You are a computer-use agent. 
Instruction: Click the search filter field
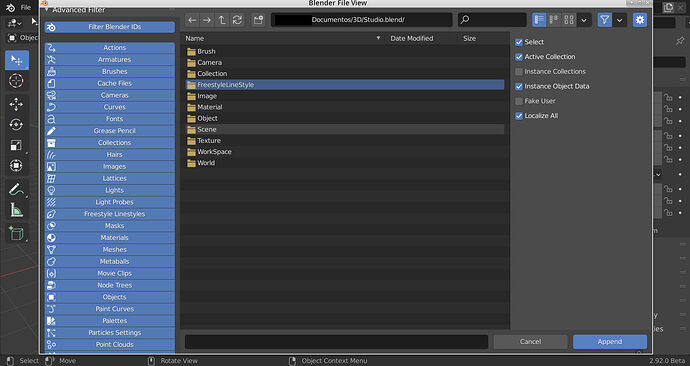pos(492,20)
